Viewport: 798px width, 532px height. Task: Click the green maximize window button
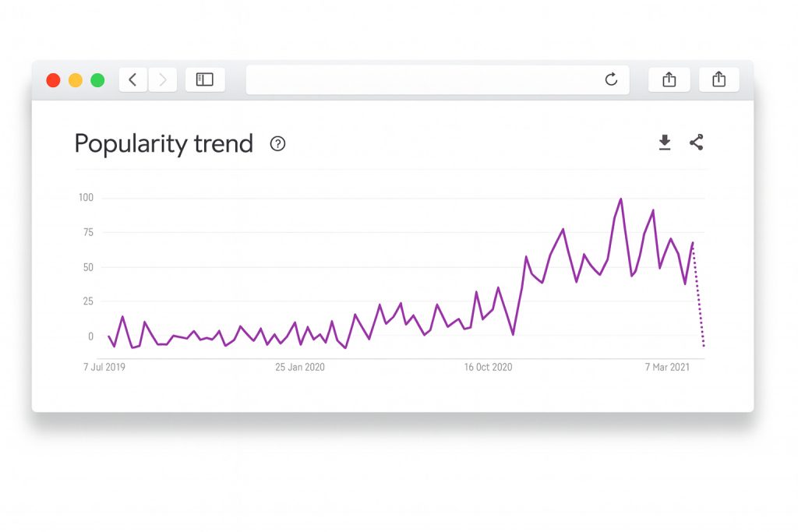[x=97, y=80]
